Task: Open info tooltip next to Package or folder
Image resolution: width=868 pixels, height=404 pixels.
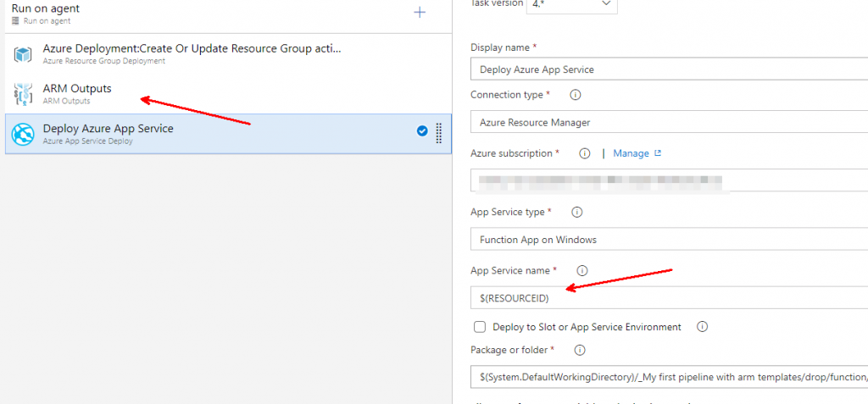Action: coord(580,351)
